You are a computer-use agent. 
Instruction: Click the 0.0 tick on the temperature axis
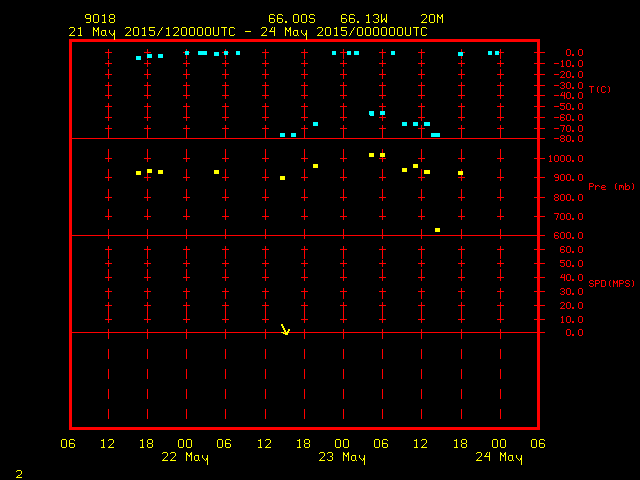(574, 53)
